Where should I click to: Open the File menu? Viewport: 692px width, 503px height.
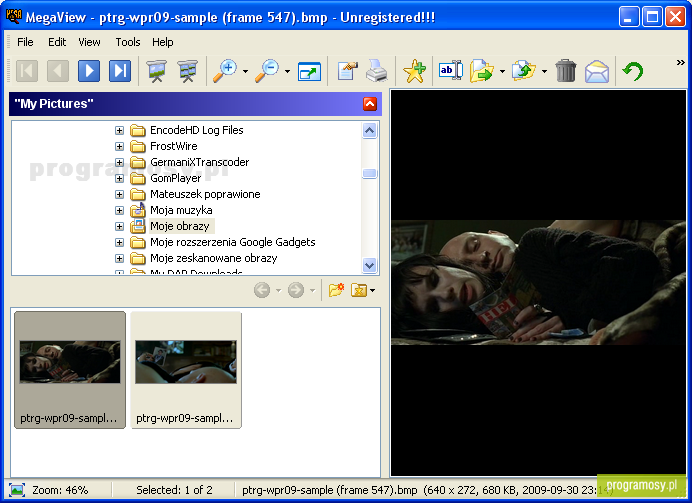(x=25, y=42)
